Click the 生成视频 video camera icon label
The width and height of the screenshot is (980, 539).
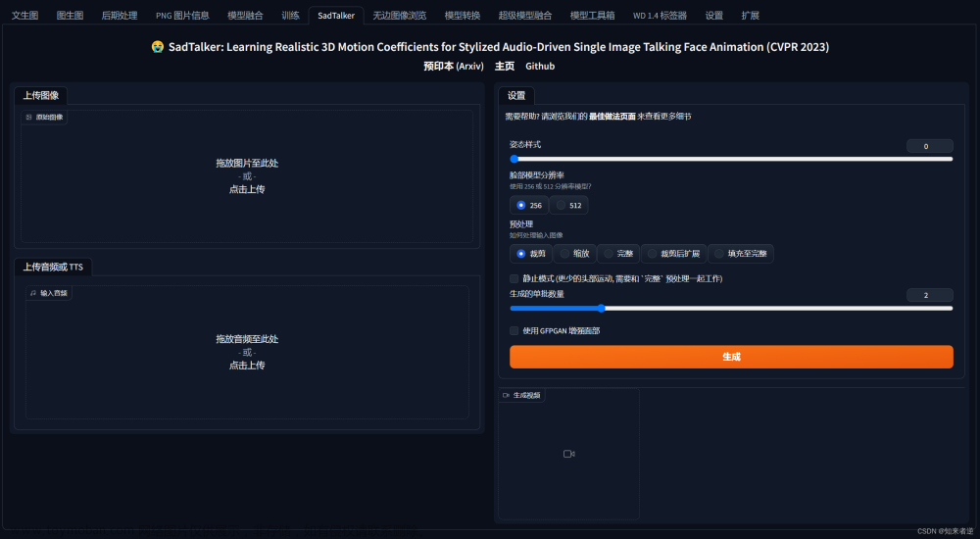coord(522,395)
